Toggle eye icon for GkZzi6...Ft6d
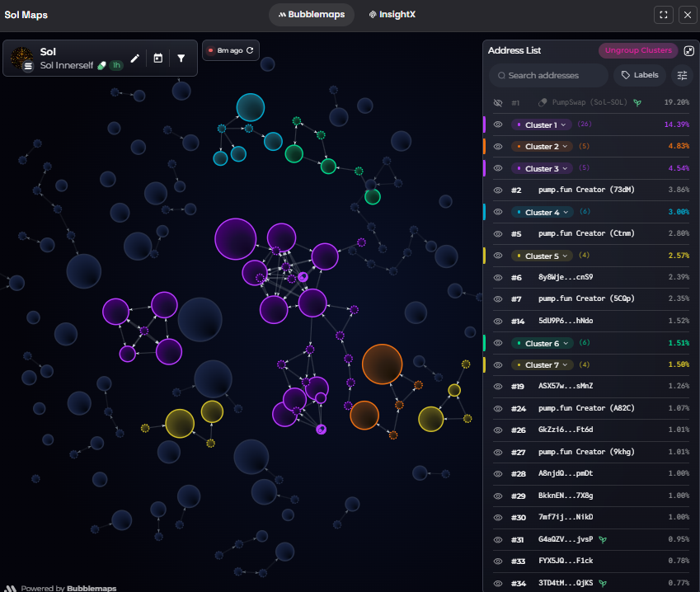The image size is (700, 592). (498, 430)
